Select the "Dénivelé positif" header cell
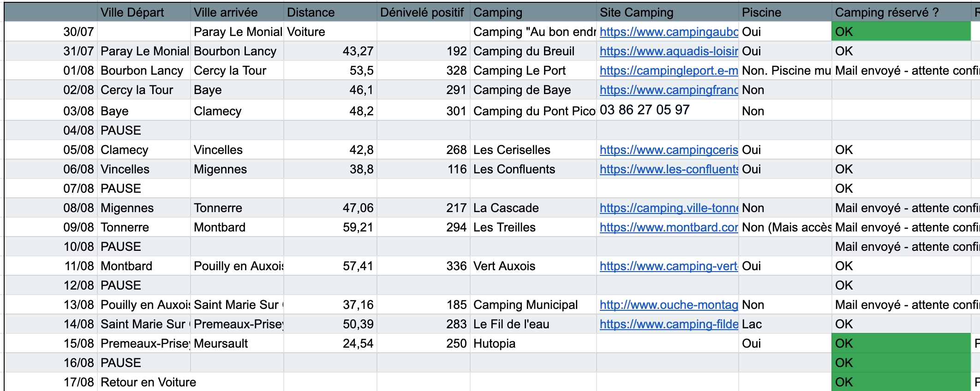This screenshot has height=391, width=980. coord(423,12)
